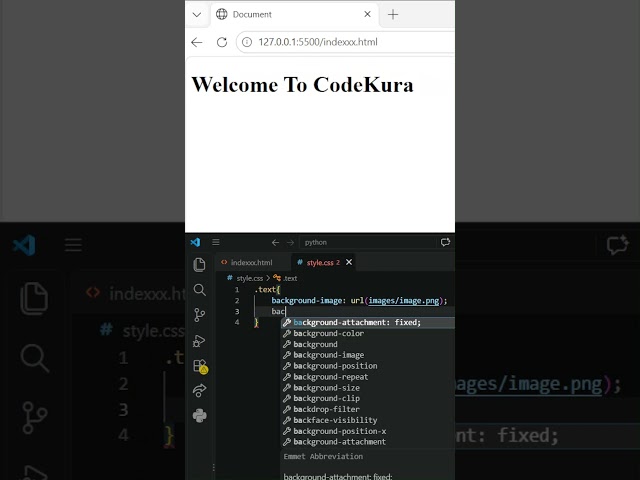Viewport: 640px width, 480px height.
Task: Open Run and Debug view icon
Action: (x=199, y=340)
